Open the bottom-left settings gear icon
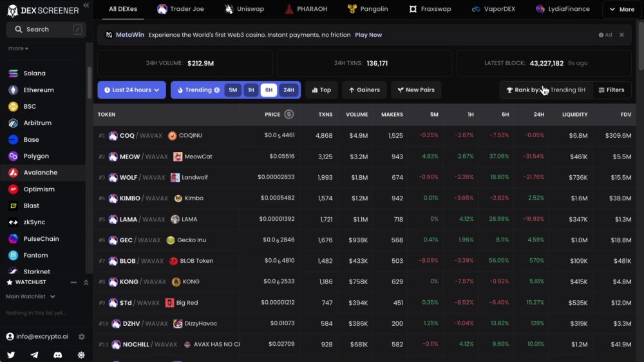This screenshot has height=362, width=644. click(81, 355)
